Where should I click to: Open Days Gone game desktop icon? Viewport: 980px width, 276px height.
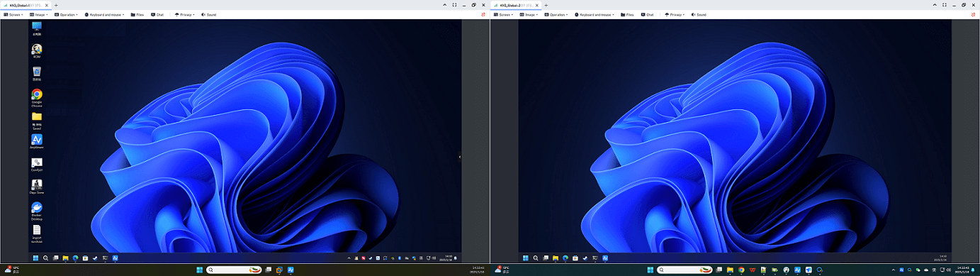tap(37, 187)
